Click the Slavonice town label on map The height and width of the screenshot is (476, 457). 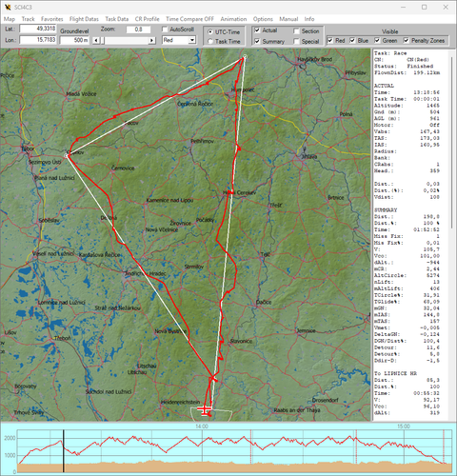point(241,341)
